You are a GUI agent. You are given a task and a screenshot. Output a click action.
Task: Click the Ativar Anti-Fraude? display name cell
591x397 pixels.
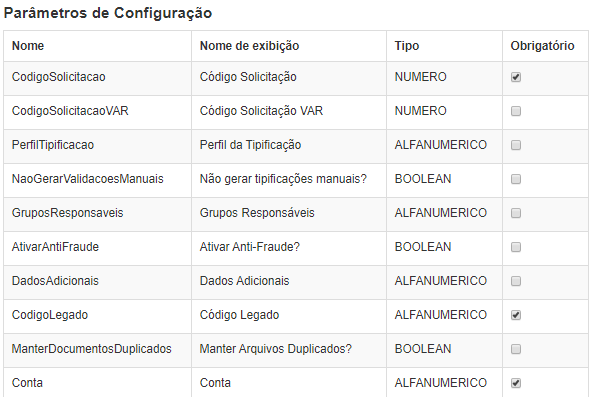tap(289, 248)
